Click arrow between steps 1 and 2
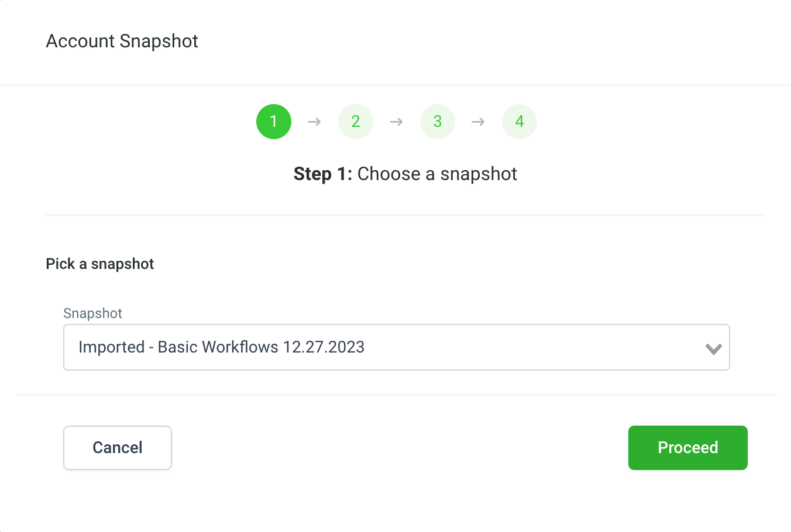This screenshot has height=532, width=791. [314, 122]
